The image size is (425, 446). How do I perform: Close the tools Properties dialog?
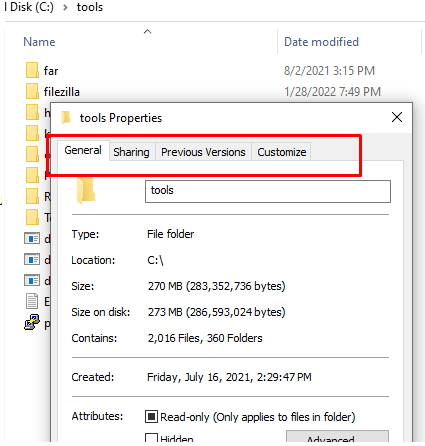tap(397, 117)
